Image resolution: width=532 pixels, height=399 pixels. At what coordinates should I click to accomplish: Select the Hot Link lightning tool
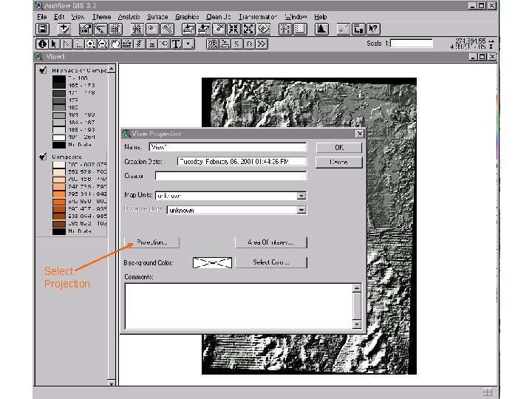pos(140,44)
